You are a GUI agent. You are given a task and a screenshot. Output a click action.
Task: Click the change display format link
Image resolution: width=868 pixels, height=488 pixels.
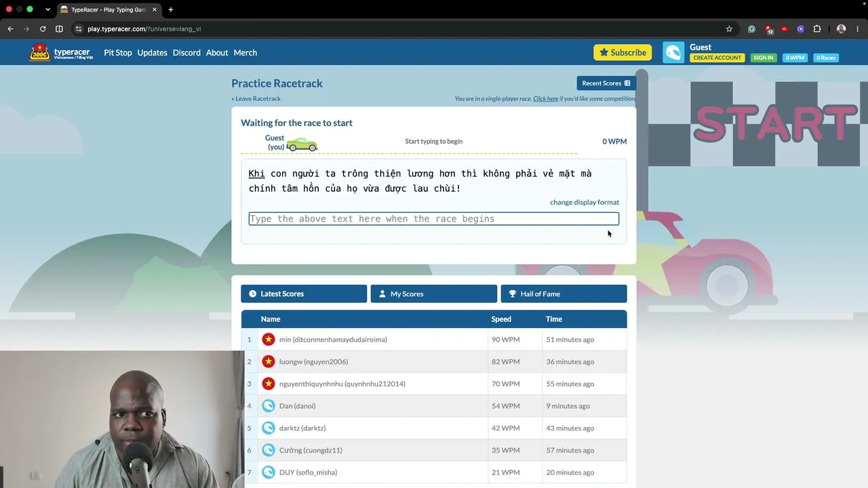point(585,202)
